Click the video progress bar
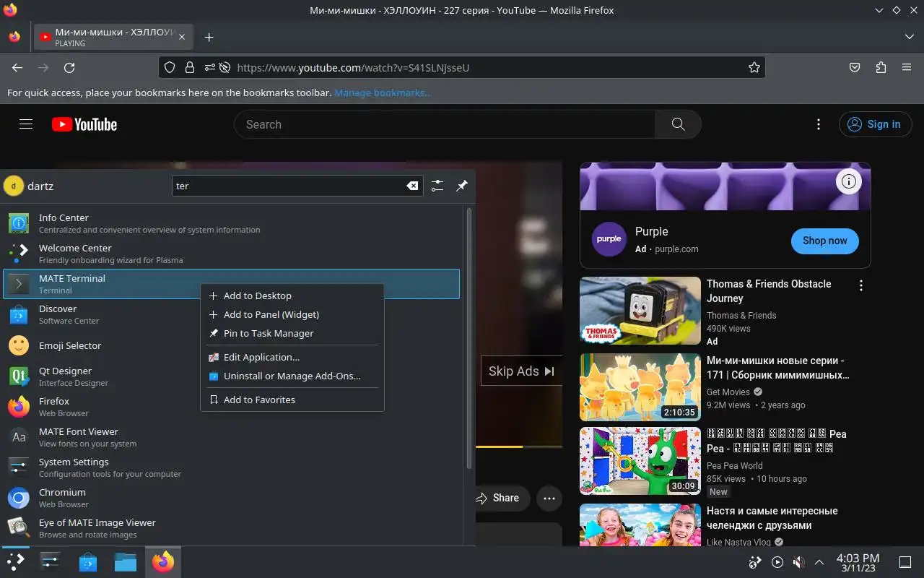 click(x=518, y=447)
